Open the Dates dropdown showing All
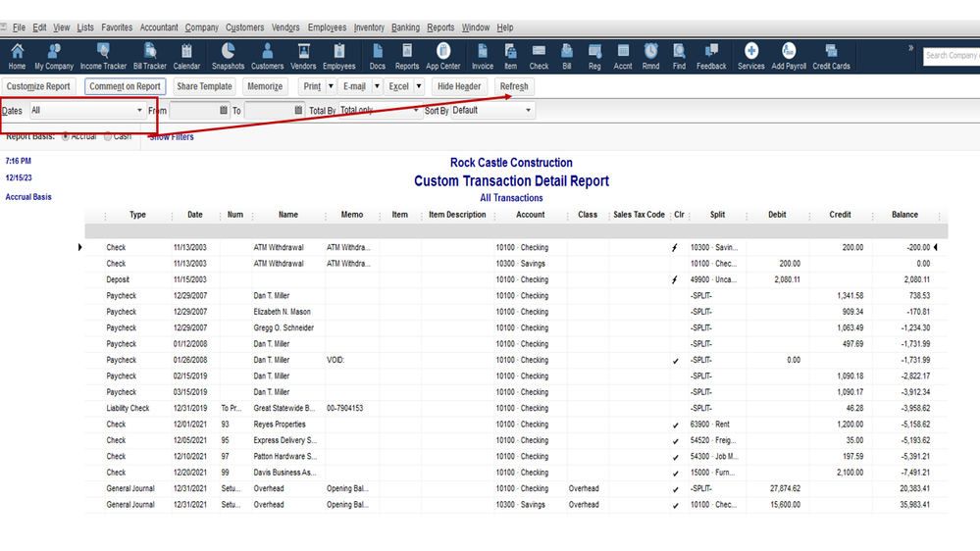980x551 pixels. tap(87, 111)
